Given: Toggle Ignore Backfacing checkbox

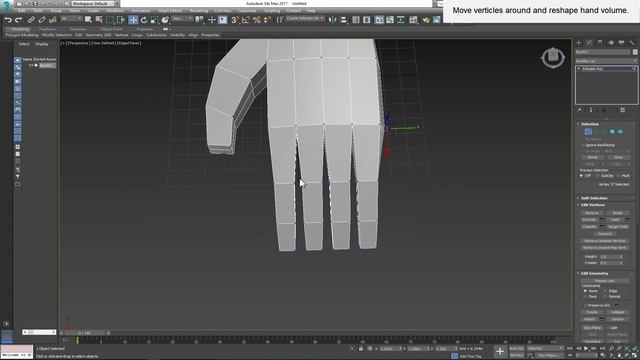Looking at the screenshot, I should [x=583, y=145].
